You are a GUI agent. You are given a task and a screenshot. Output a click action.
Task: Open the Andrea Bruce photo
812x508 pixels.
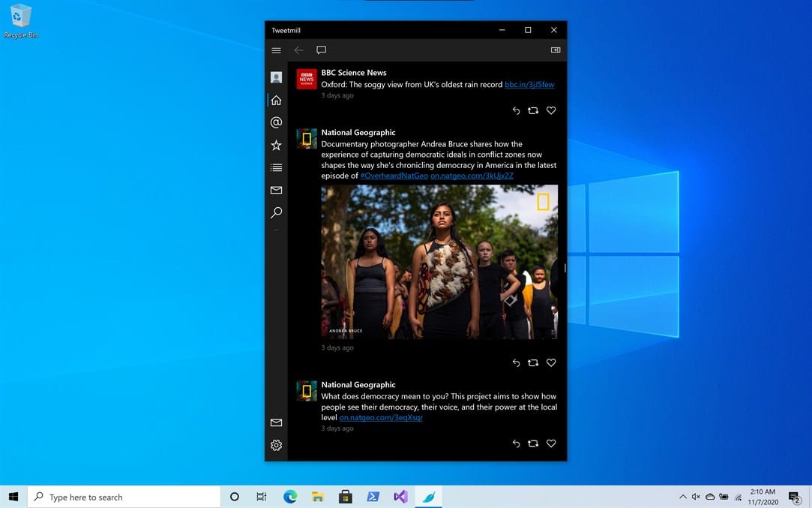coord(439,262)
